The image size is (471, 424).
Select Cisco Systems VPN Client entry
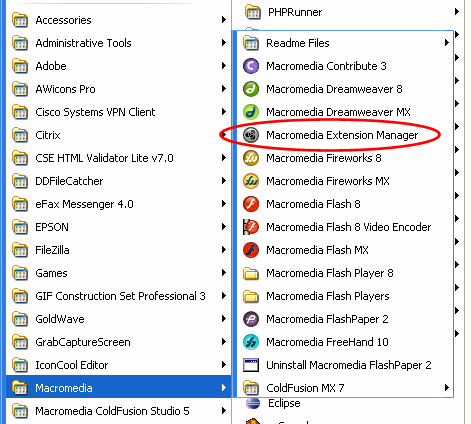(x=118, y=112)
